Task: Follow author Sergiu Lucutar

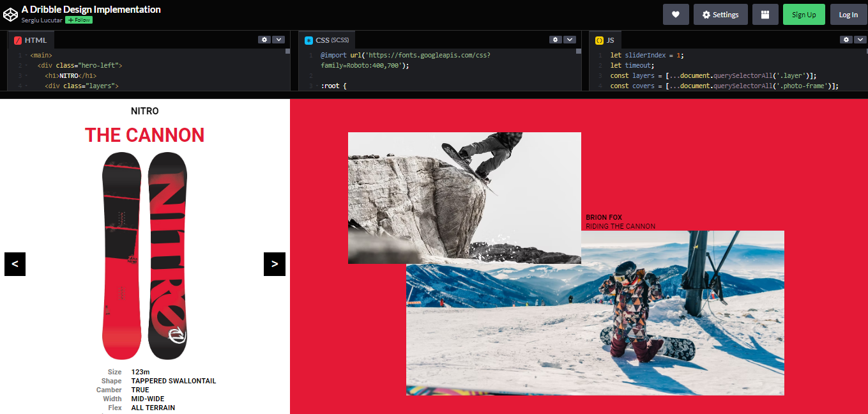Action: (x=78, y=20)
